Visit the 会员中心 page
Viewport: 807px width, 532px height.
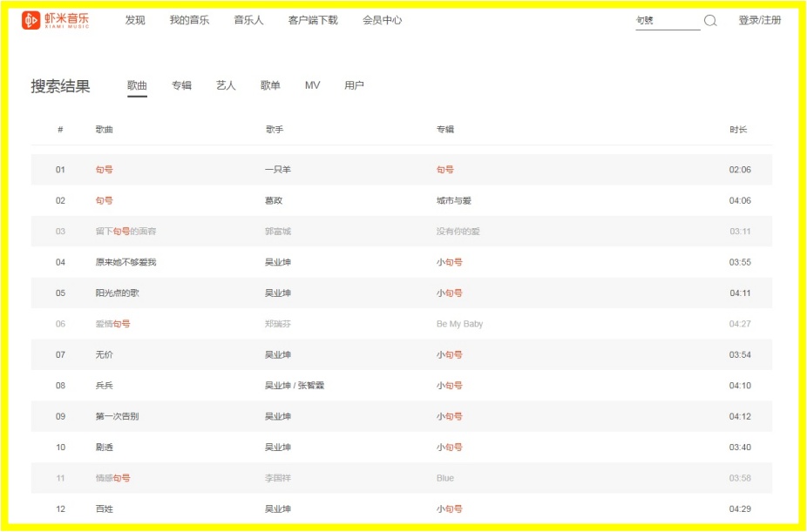pyautogui.click(x=382, y=20)
